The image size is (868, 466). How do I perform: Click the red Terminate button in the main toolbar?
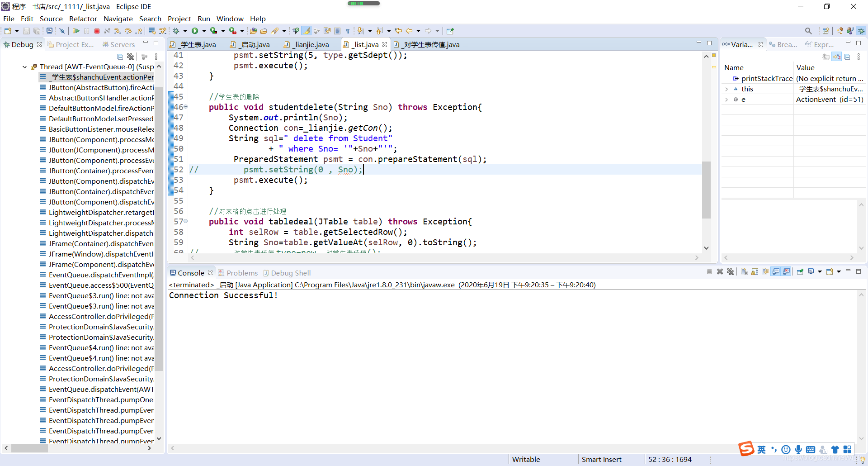pos(97,31)
